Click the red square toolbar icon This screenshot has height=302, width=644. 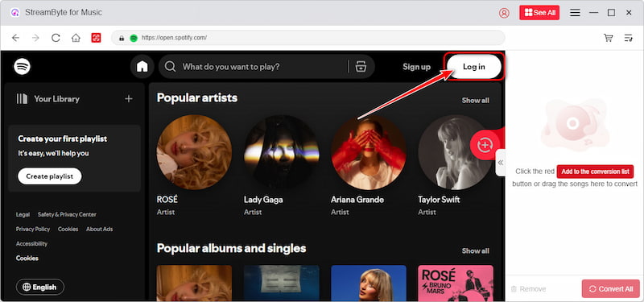(x=96, y=38)
